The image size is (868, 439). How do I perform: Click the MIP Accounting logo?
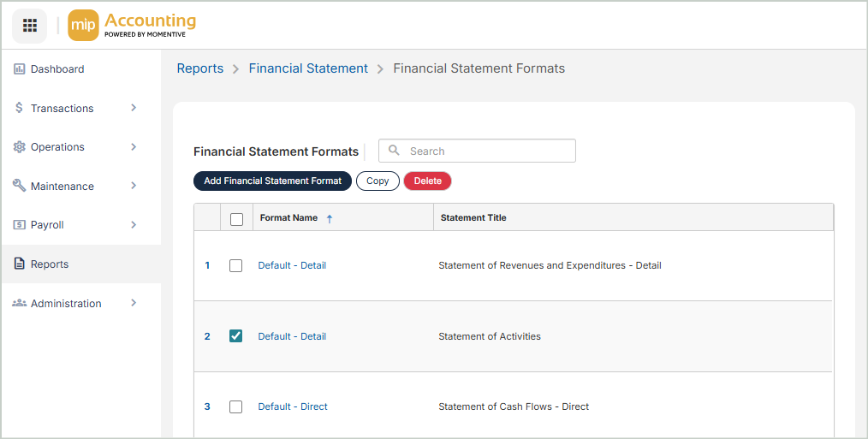(x=132, y=26)
